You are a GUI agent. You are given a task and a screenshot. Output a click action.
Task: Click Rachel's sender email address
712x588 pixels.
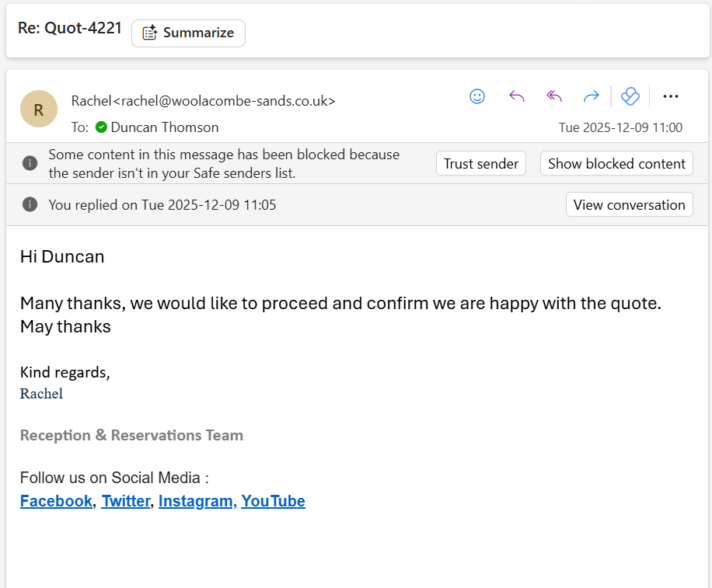(224, 100)
